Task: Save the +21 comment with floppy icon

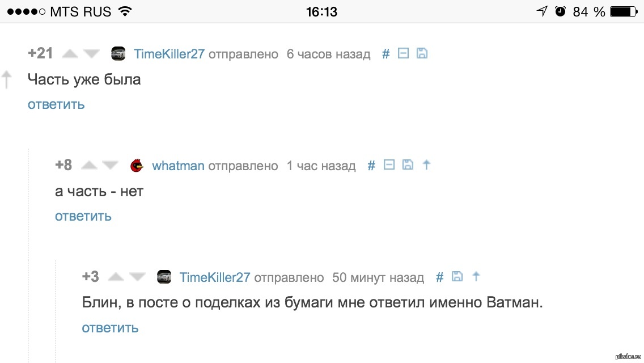Action: 422,53
